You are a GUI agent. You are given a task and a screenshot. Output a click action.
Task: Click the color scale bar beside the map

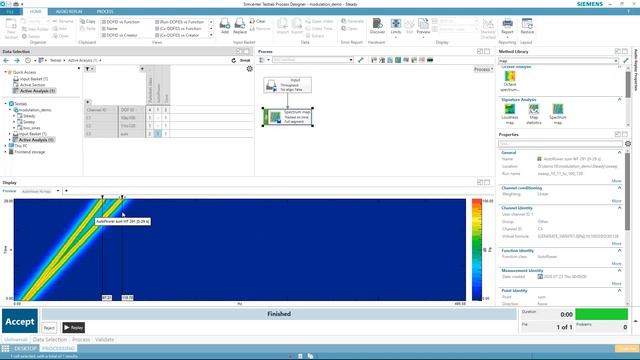coord(477,250)
